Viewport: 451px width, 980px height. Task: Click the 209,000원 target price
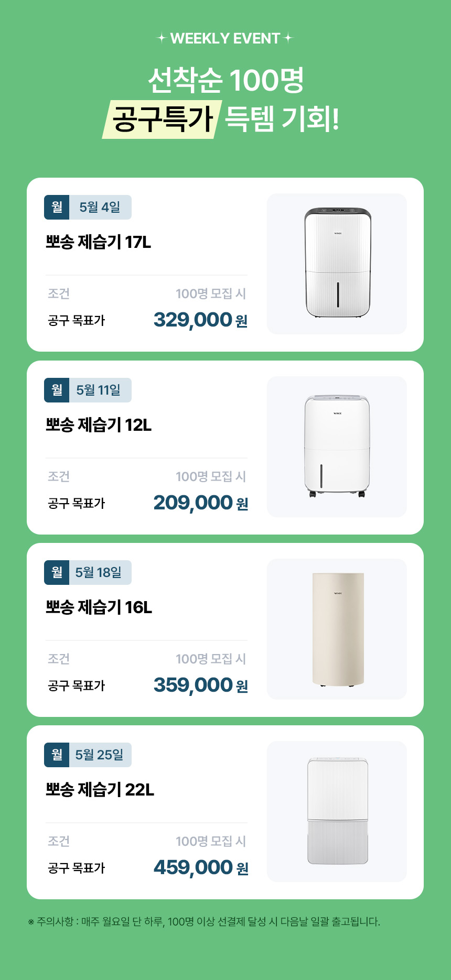tap(200, 503)
